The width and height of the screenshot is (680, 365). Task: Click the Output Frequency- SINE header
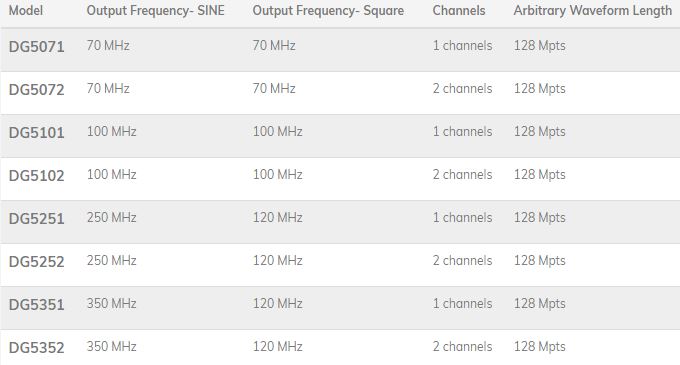(x=156, y=11)
